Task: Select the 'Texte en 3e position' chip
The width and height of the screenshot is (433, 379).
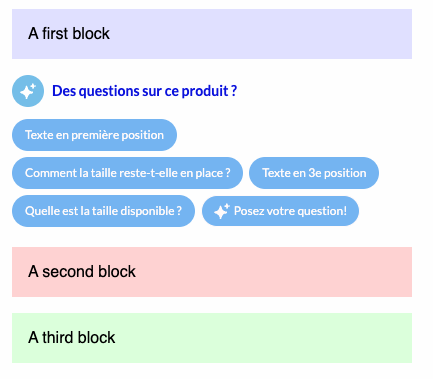Action: coord(314,173)
